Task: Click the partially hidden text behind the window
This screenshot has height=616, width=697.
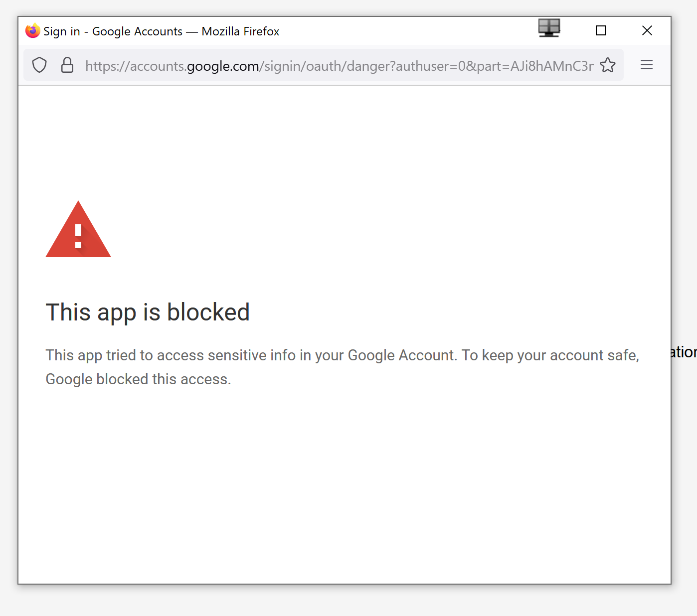Action: (684, 352)
